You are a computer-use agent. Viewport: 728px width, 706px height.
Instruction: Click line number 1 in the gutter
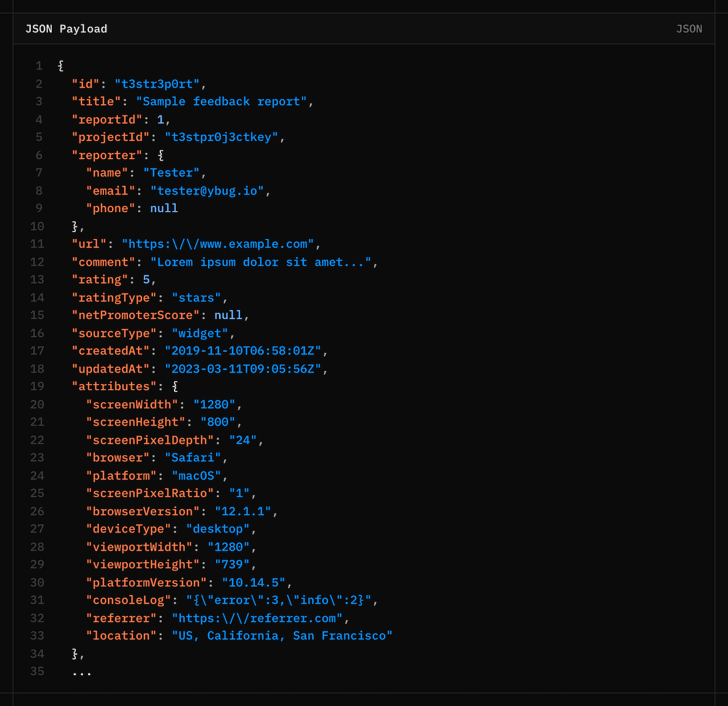(39, 66)
